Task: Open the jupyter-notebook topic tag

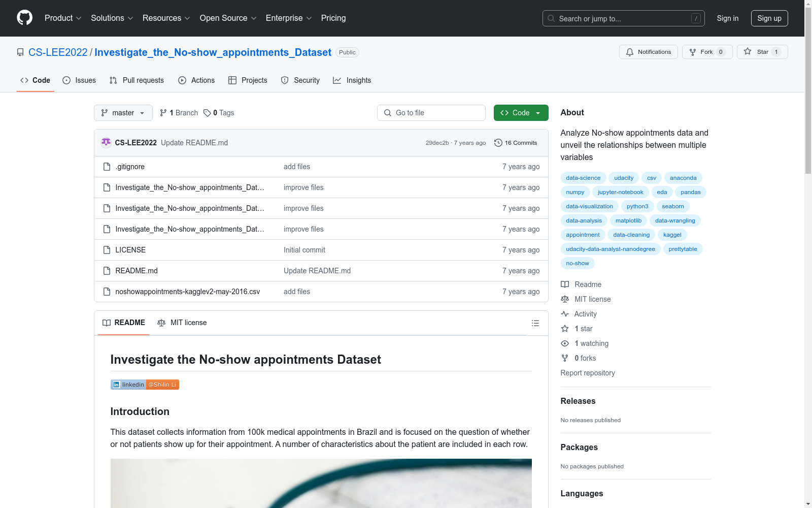Action: click(x=620, y=192)
